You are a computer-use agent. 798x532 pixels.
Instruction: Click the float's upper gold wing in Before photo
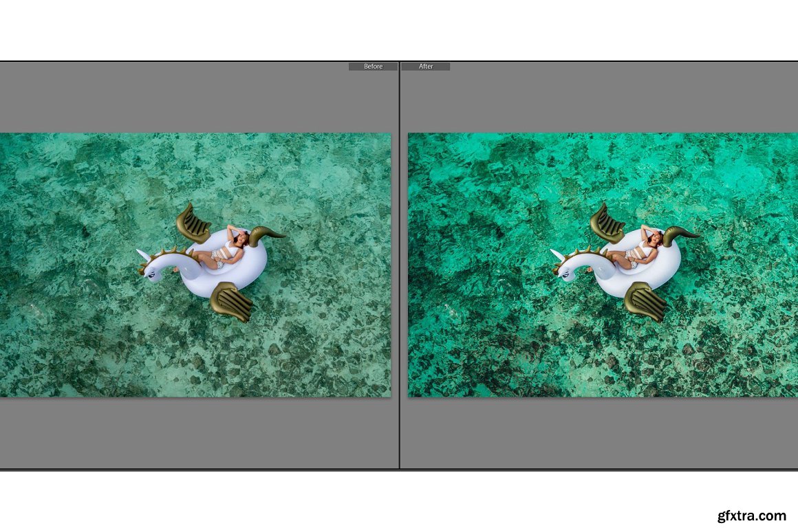[x=193, y=223]
